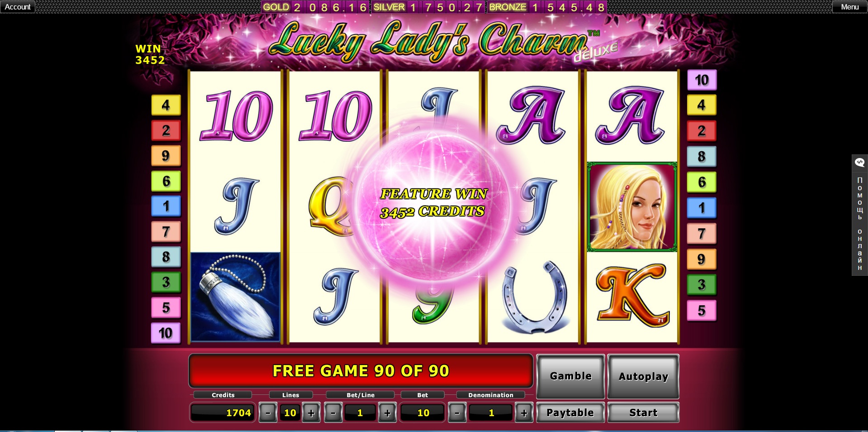Open the online help chat icon
The image size is (868, 432).
point(859,162)
